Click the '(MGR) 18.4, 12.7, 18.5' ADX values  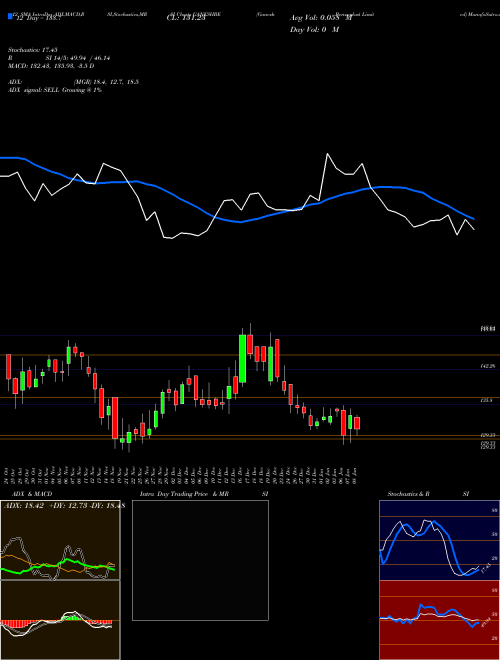tap(106, 82)
